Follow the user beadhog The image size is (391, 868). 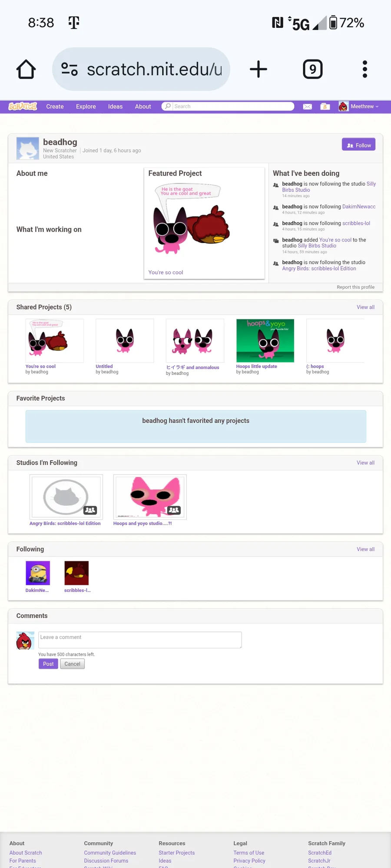[x=359, y=145]
